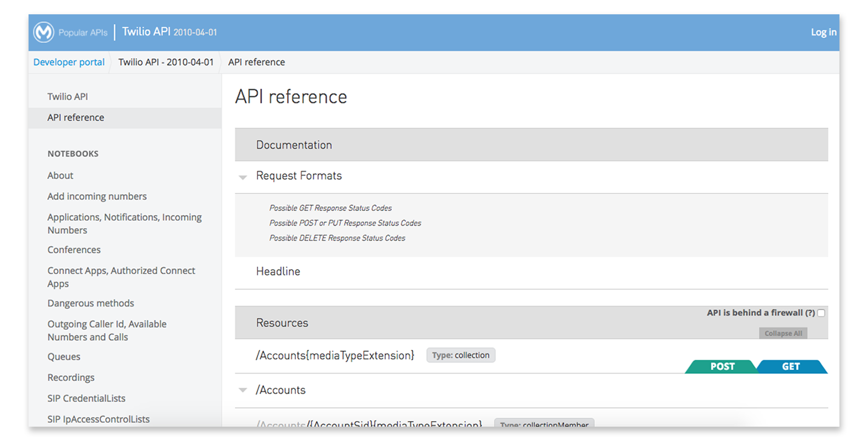The height and width of the screenshot is (441, 868).
Task: Open the Developer portal breadcrumb
Action: point(68,62)
